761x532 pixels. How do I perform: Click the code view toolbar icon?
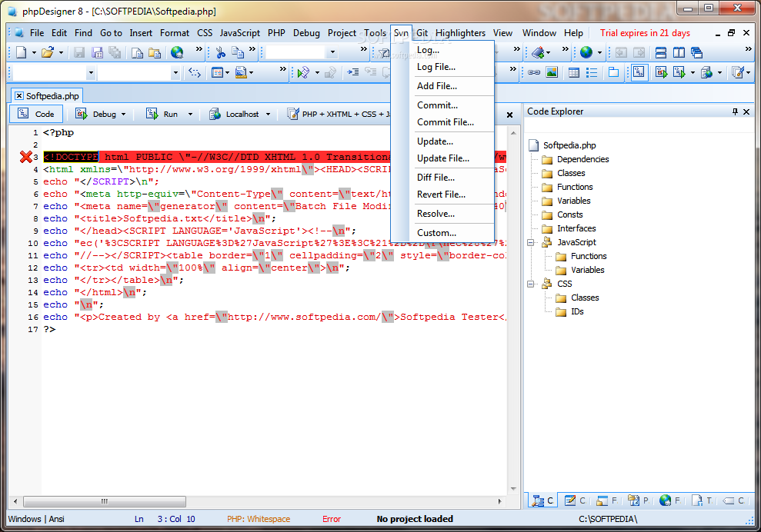pyautogui.click(x=639, y=73)
